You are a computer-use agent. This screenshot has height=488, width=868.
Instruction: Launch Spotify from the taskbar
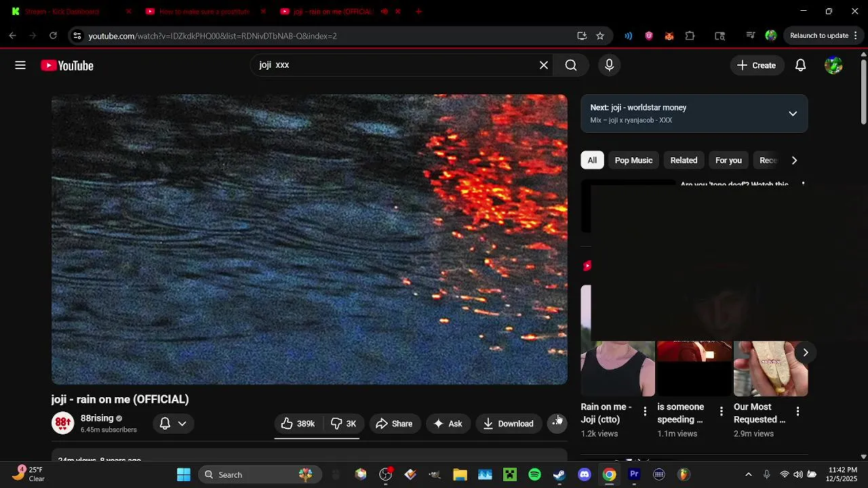click(x=534, y=474)
